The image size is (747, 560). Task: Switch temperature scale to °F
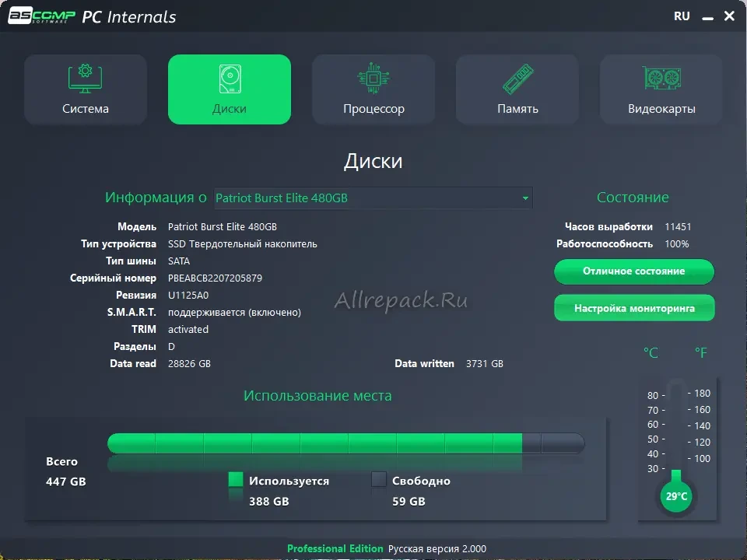point(701,353)
